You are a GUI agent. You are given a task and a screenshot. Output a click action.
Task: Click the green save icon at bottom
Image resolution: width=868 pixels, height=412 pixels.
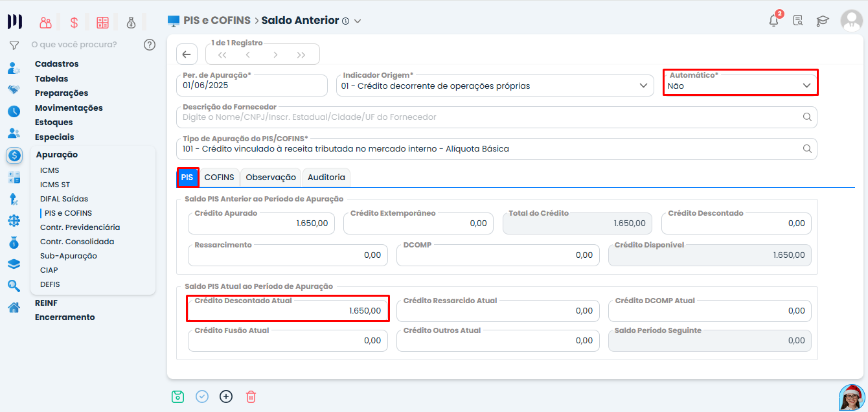click(177, 396)
